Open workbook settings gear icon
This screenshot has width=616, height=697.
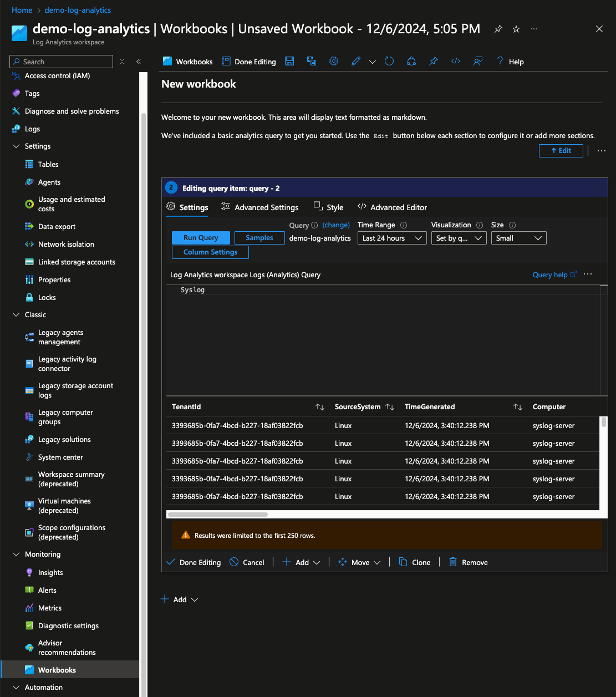coord(334,62)
